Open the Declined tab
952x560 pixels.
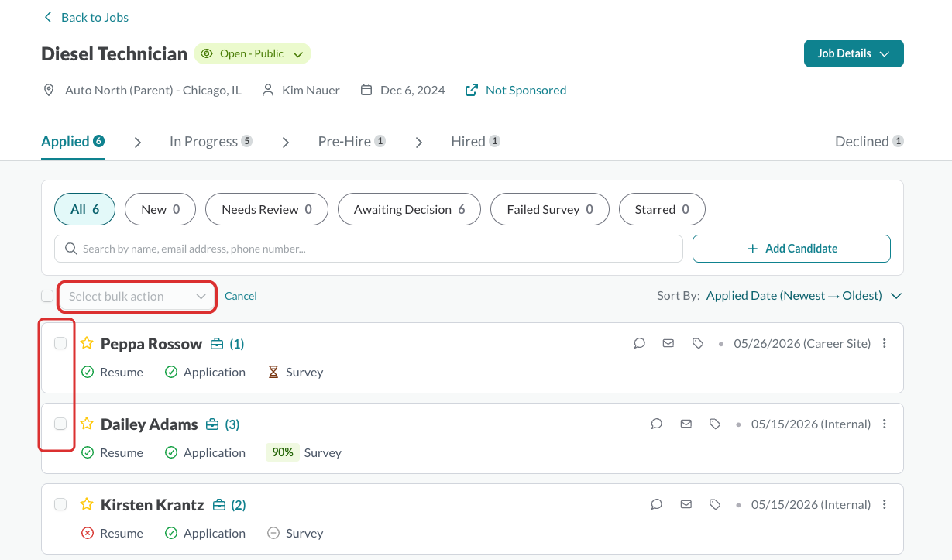(869, 142)
